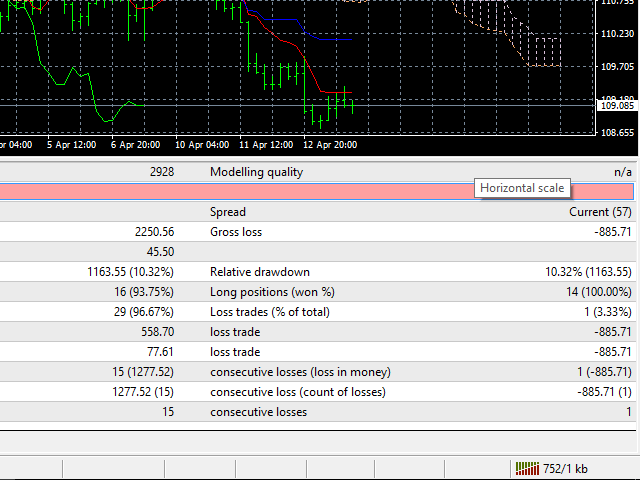Click the Loss trades (% of total) row
This screenshot has width=640, height=480.
click(320, 311)
